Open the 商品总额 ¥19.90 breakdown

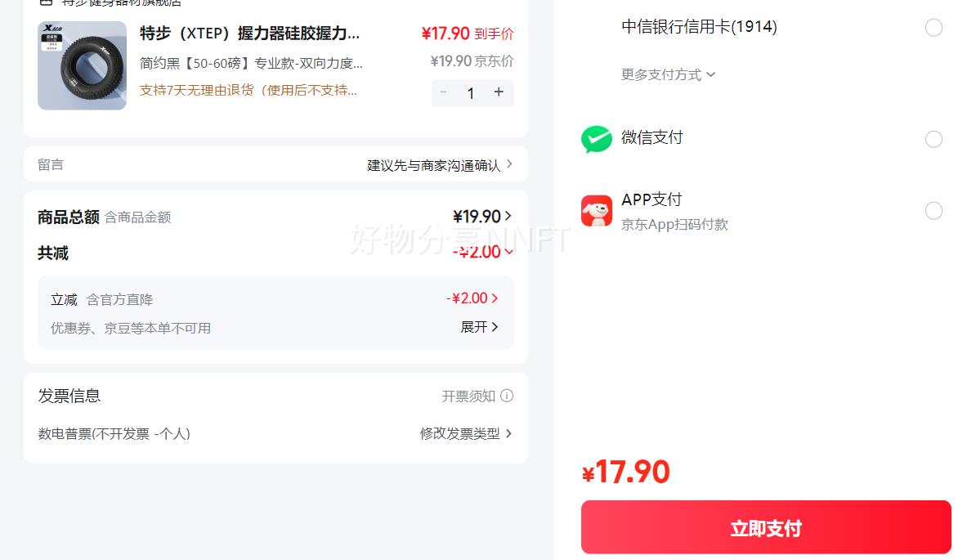(482, 217)
